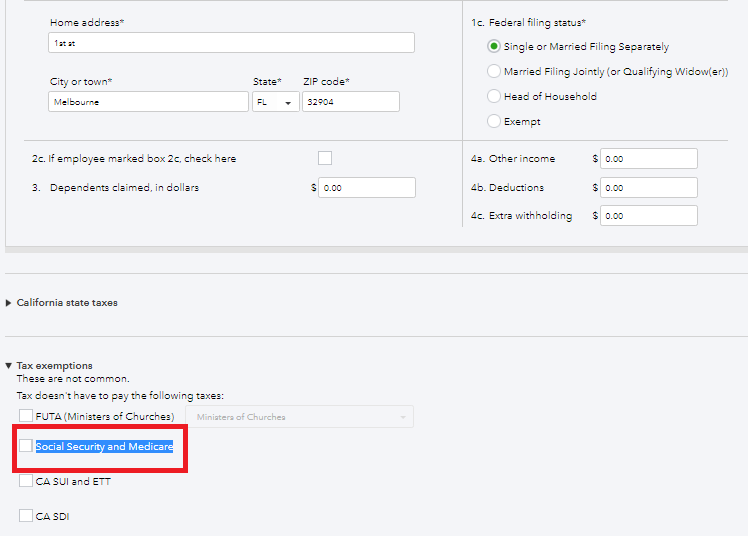
Task: Select Exempt federal filing status
Action: click(x=494, y=122)
